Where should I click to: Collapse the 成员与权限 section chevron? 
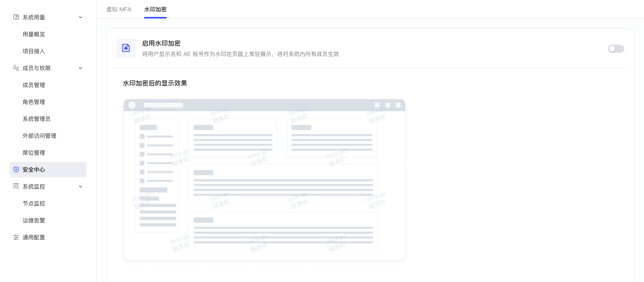click(80, 68)
